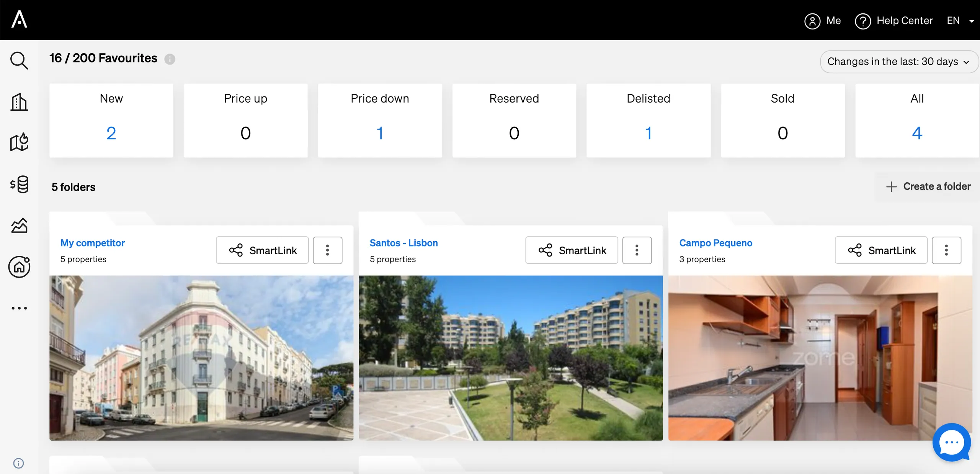Click SmartLink for Santos - Lisbon folder
This screenshot has width=980, height=474.
coord(572,250)
